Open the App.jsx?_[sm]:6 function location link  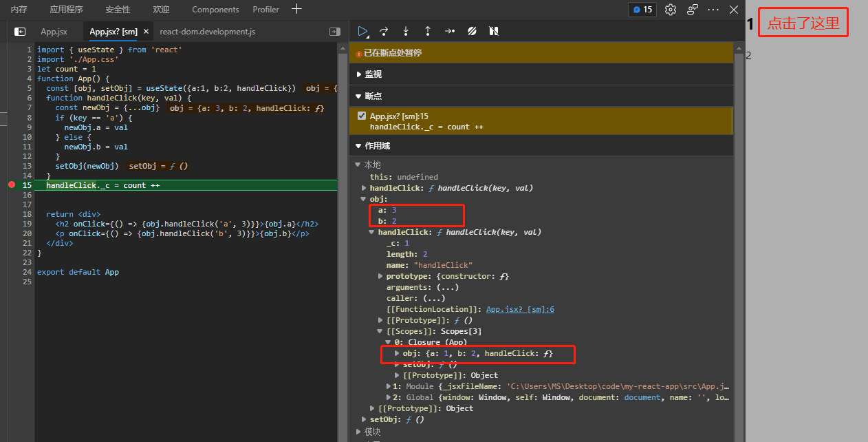[520, 308]
